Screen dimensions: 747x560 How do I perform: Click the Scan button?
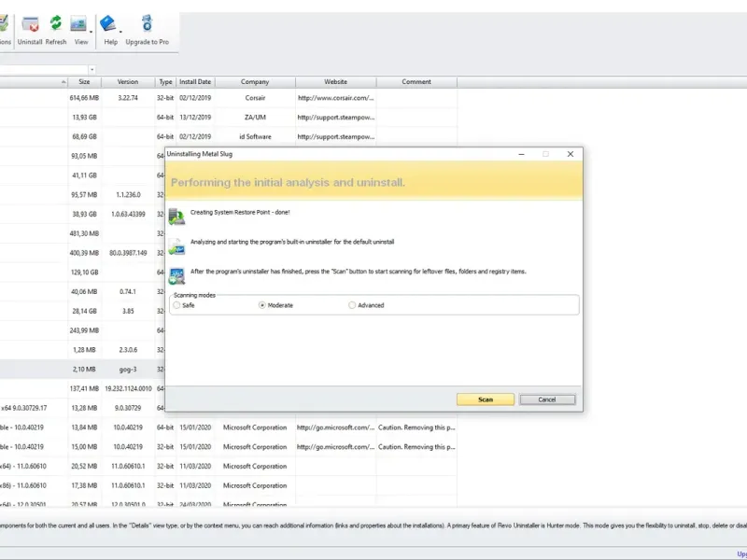tap(486, 399)
